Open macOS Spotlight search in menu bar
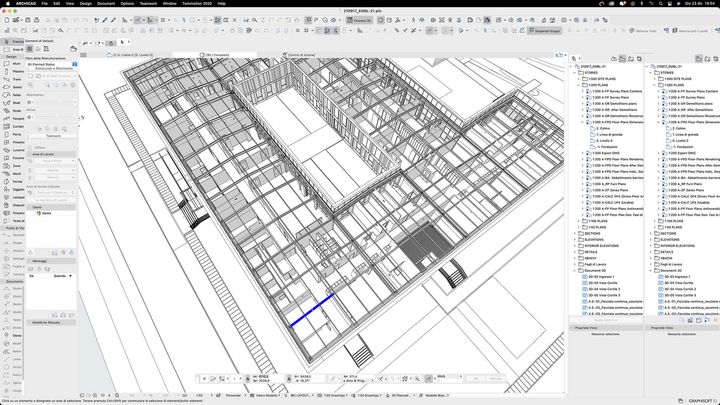 pyautogui.click(x=661, y=3)
